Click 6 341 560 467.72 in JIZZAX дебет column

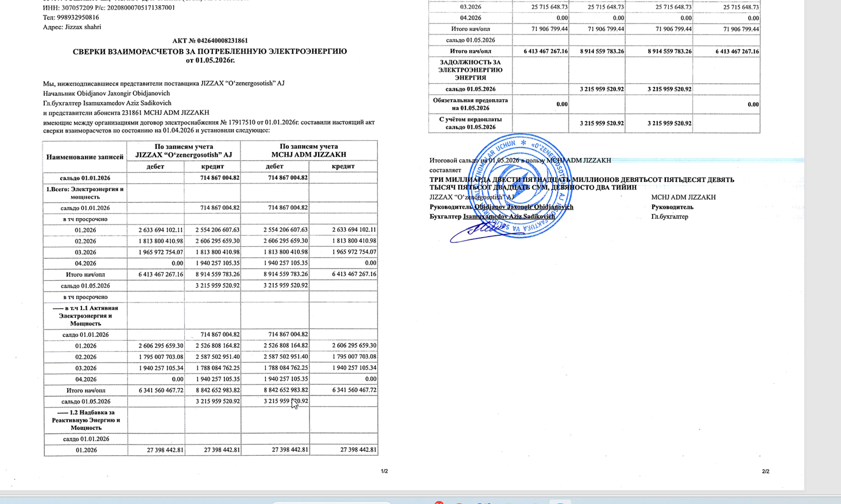[161, 390]
